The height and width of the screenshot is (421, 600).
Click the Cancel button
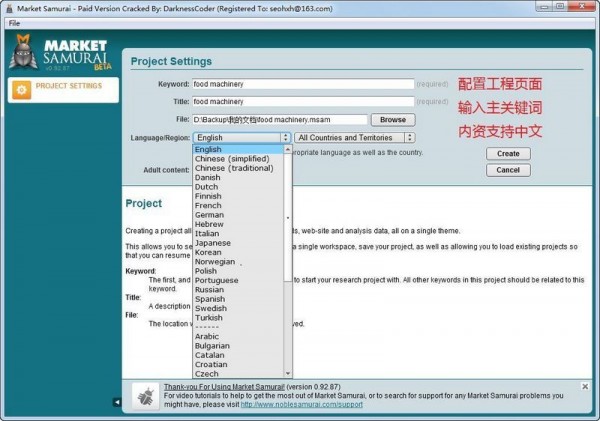point(508,170)
